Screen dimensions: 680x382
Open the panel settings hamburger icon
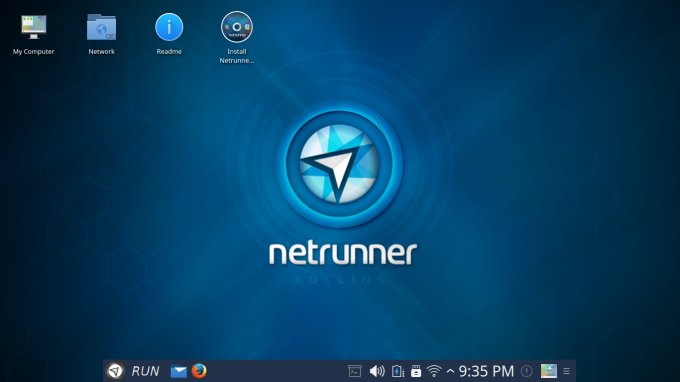[x=566, y=371]
